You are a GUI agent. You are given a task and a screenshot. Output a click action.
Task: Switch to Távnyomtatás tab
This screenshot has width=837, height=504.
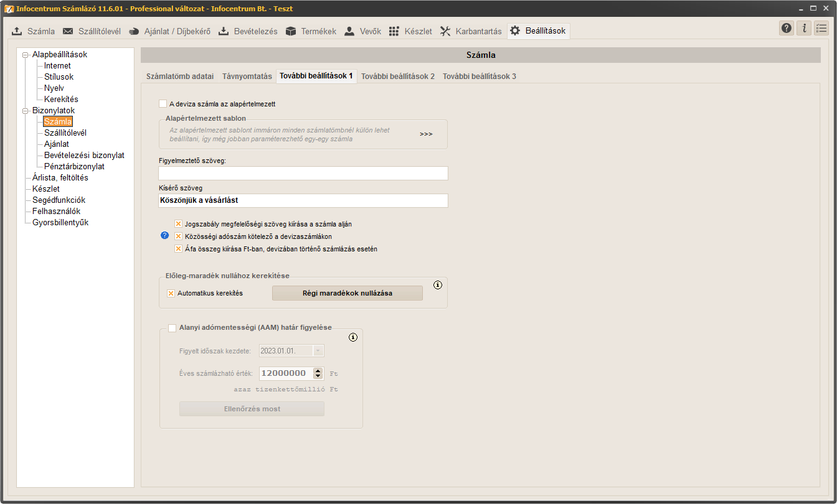(247, 77)
